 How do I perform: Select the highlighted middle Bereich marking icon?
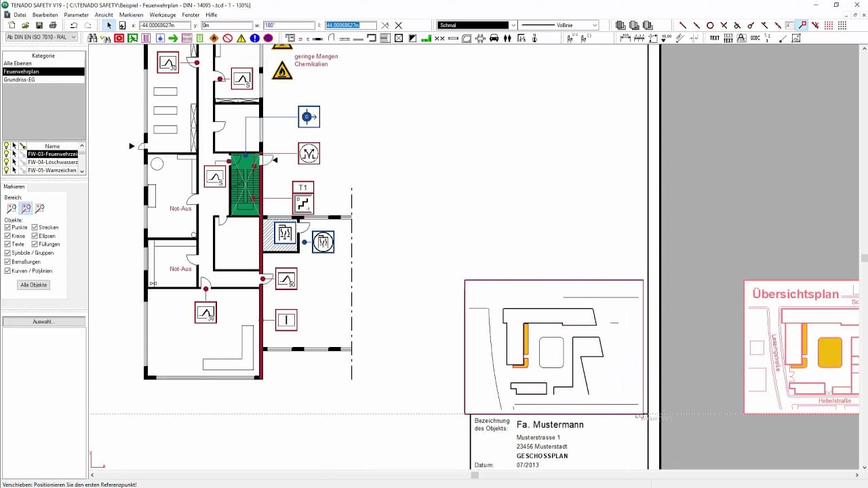pos(26,209)
